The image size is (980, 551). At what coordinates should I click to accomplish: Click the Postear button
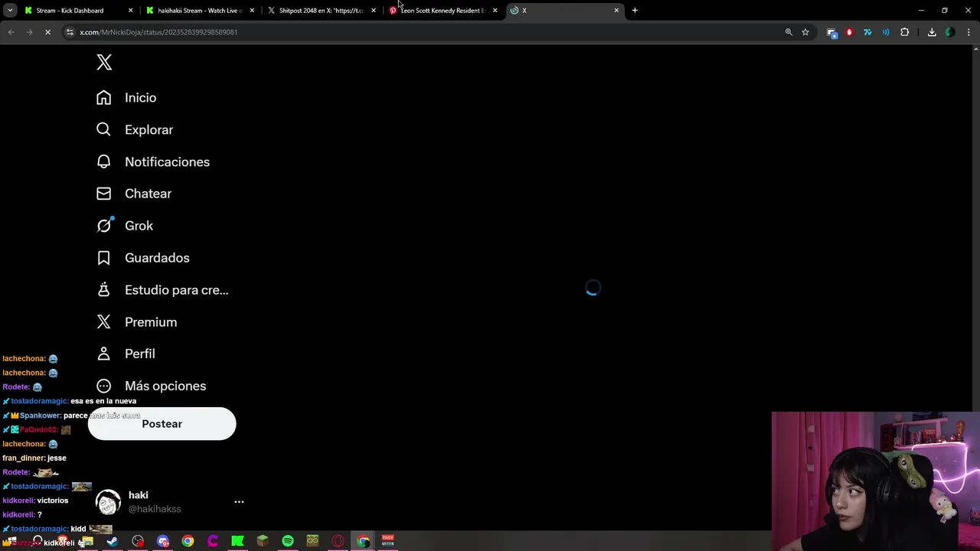point(162,424)
